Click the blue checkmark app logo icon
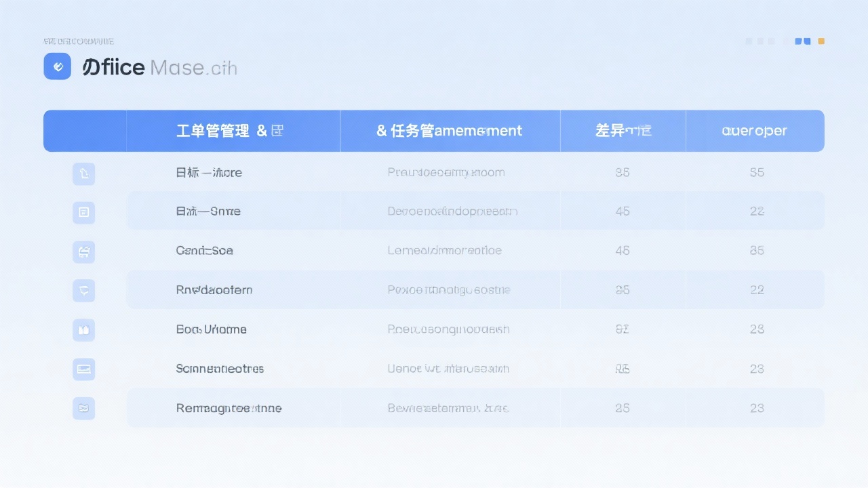This screenshot has height=488, width=868. coord(58,66)
